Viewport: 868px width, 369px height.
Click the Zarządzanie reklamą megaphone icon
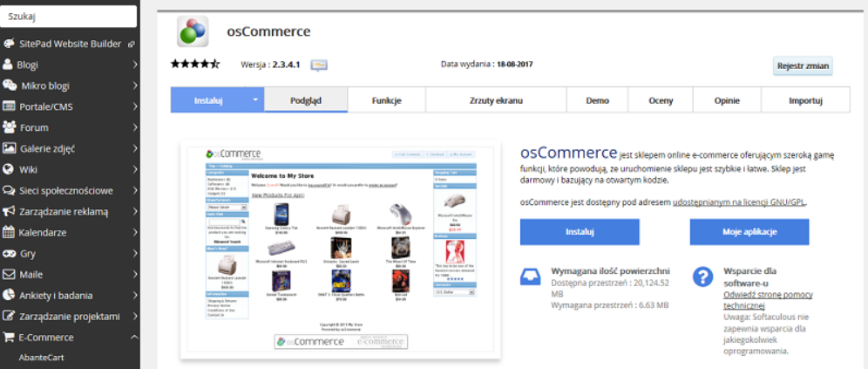click(x=9, y=212)
